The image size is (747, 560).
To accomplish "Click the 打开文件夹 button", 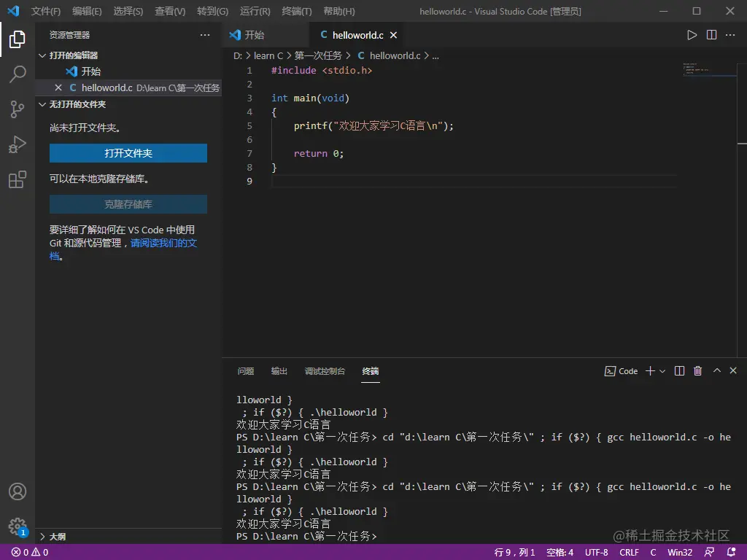I will [x=128, y=153].
